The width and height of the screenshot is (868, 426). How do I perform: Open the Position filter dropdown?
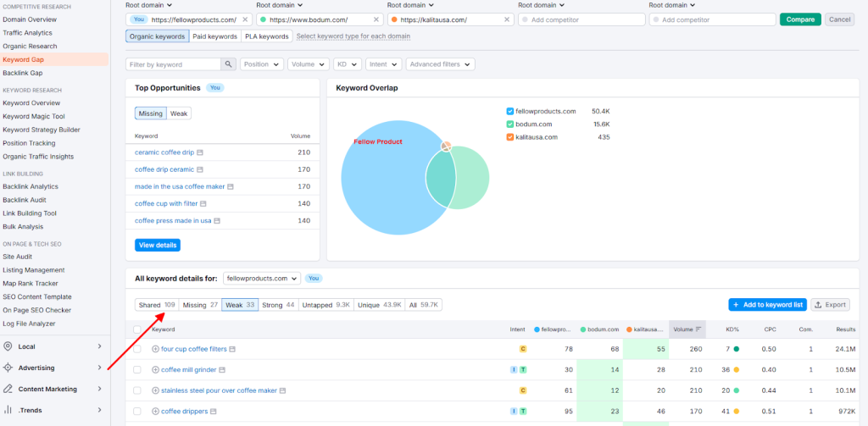(262, 64)
